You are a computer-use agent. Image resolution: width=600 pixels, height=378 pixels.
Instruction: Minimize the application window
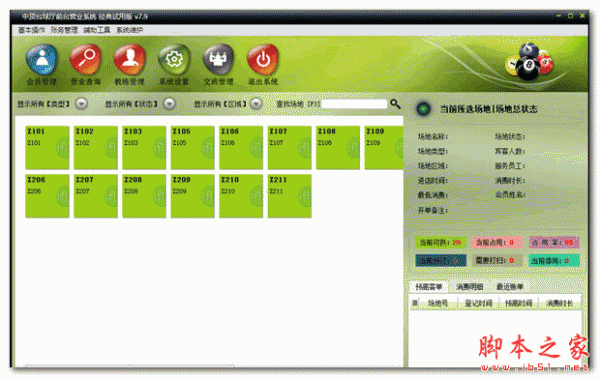click(558, 16)
